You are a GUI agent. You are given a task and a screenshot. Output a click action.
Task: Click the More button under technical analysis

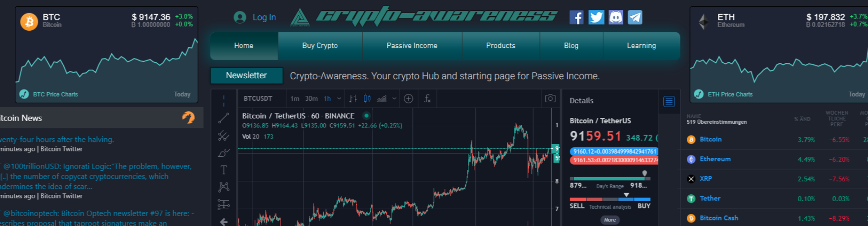pyautogui.click(x=610, y=220)
